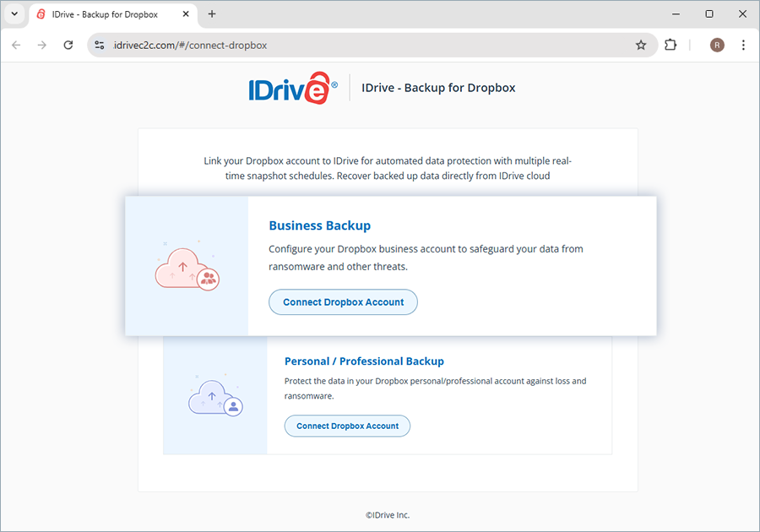Click the IDrive - Backup for Dropbox title
This screenshot has height=532, width=760.
tap(438, 88)
